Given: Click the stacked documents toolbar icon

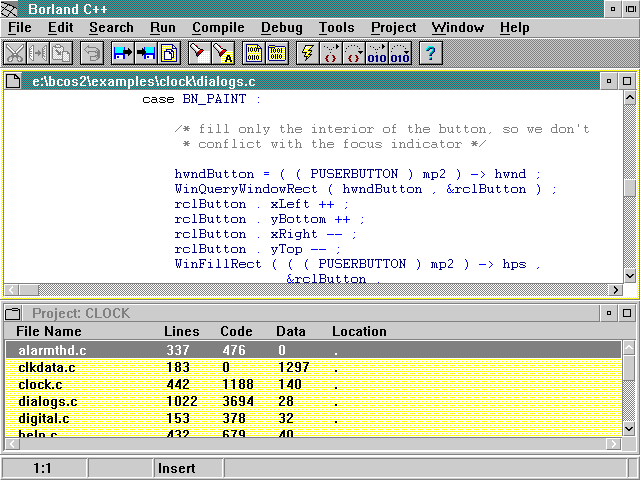Looking at the screenshot, I should pyautogui.click(x=169, y=53).
